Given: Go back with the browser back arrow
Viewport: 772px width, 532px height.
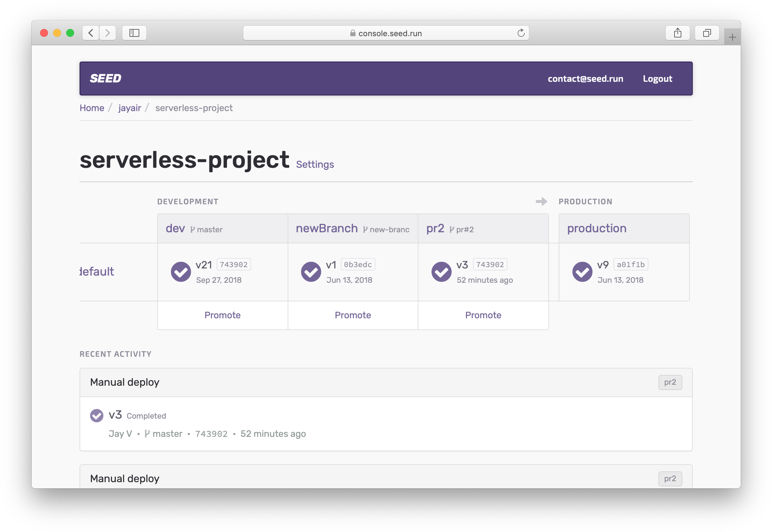Looking at the screenshot, I should coord(91,33).
